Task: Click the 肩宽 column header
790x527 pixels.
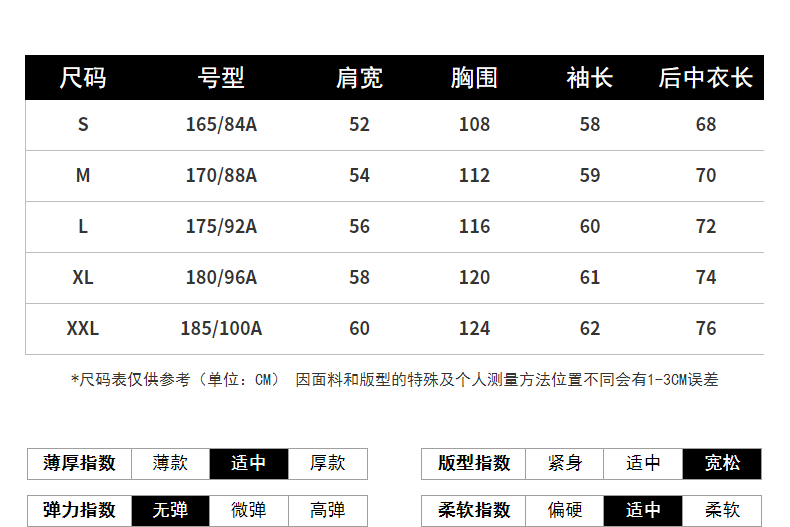Action: 359,78
